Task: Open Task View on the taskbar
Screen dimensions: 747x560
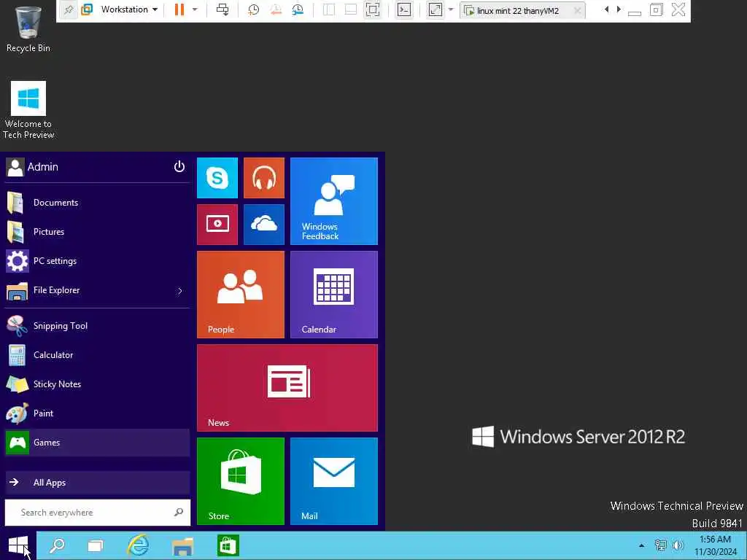Action: [x=96, y=545]
